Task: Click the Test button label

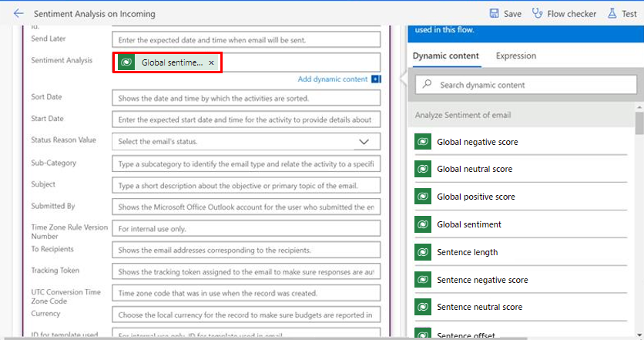Action: (x=629, y=14)
